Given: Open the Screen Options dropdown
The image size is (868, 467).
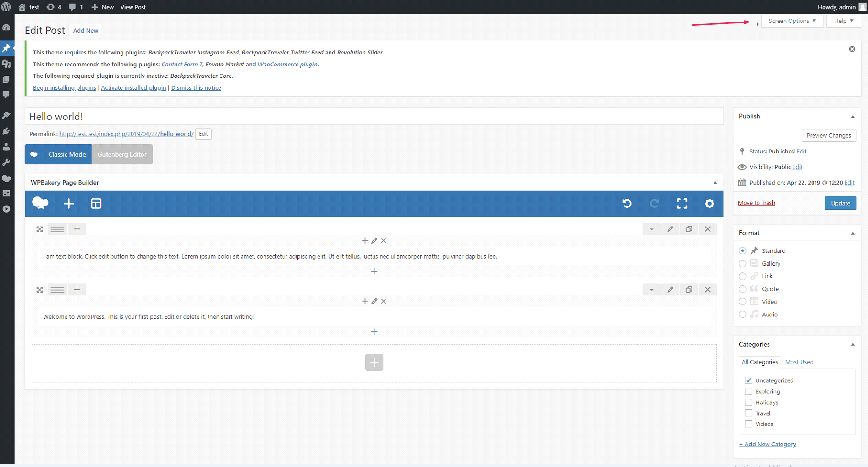Looking at the screenshot, I should (x=791, y=21).
